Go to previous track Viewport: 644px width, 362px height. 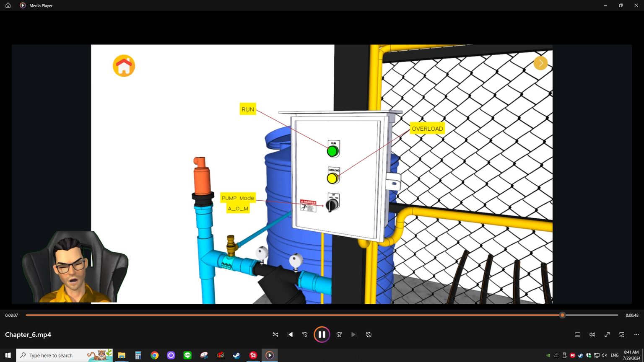tap(290, 334)
